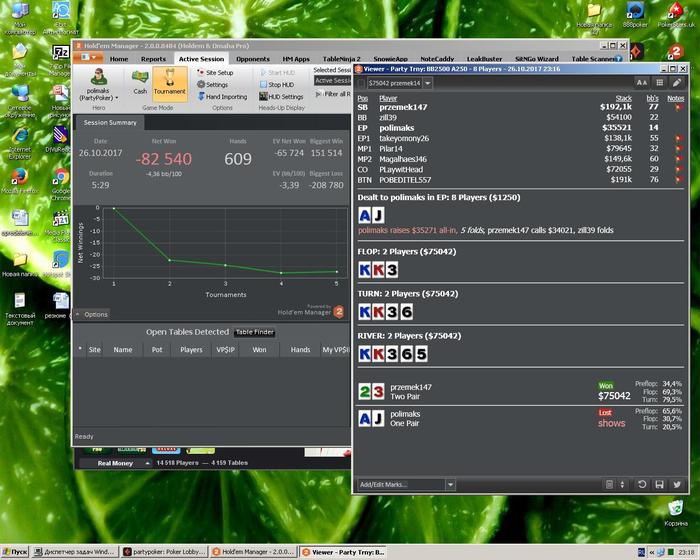The width and height of the screenshot is (700, 560).
Task: Expand the hand selector dropdown in Viewer
Action: click(x=428, y=83)
